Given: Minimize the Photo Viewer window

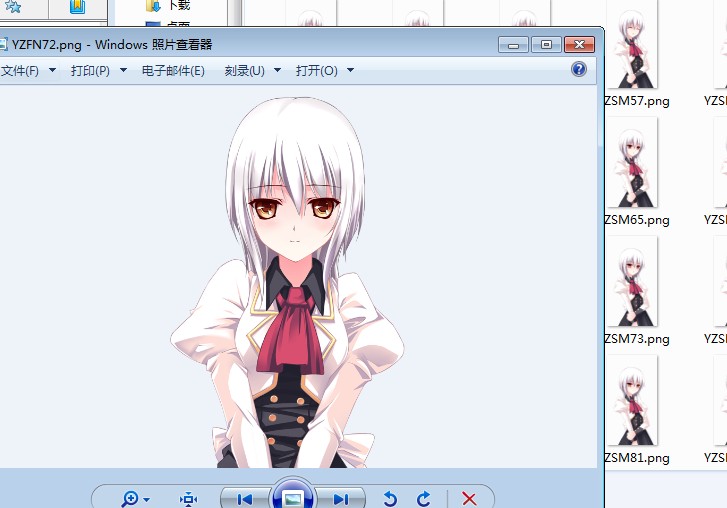Looking at the screenshot, I should (513, 44).
